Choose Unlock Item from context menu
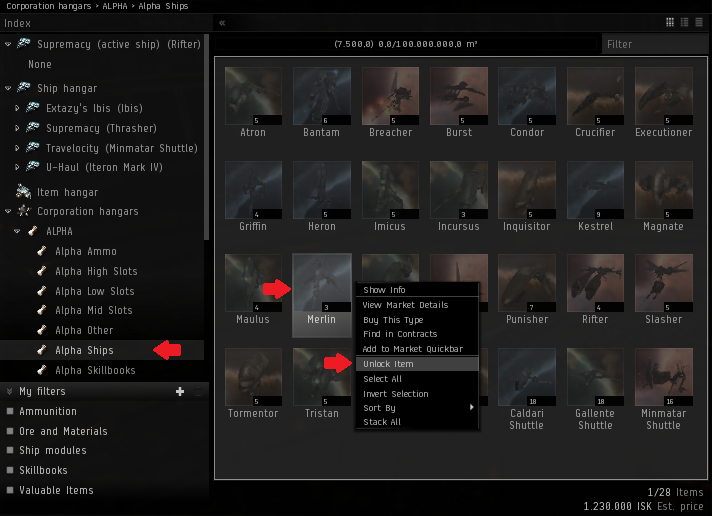Screen dimensions: 712x516 (x=388, y=364)
